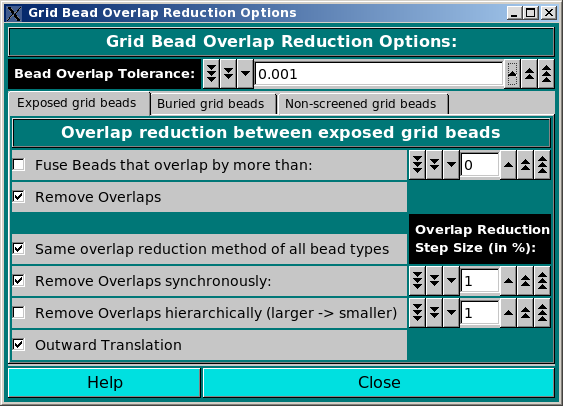Toggle Same overlap reduction method checkbox
The width and height of the screenshot is (563, 406).
(19, 248)
